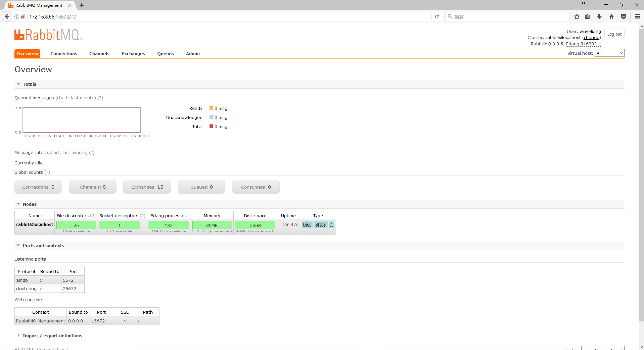
Task: Switch to the Overview tab
Action: 27,53
